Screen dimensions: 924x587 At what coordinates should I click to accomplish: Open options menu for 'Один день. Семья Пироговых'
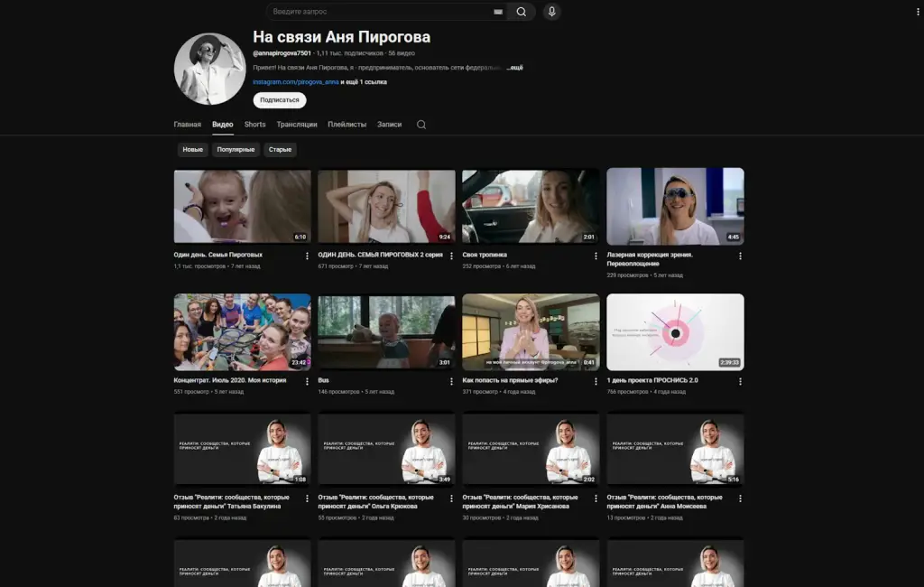pos(307,256)
